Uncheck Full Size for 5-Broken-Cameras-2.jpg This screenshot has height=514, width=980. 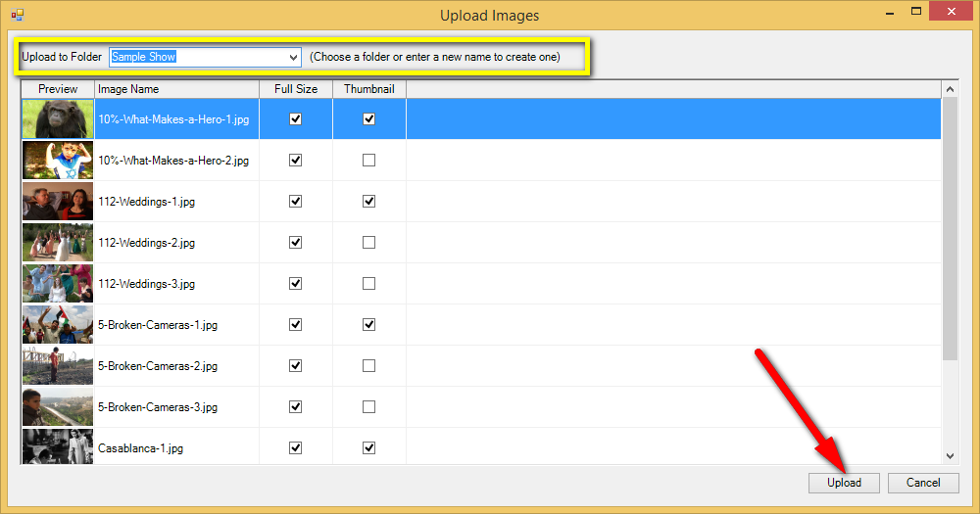(296, 366)
